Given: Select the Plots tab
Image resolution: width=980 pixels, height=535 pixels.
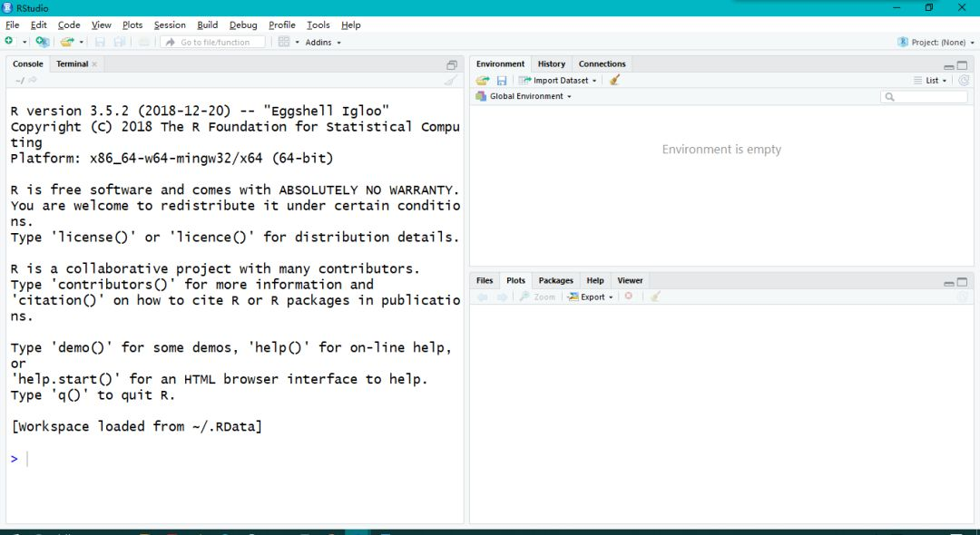Looking at the screenshot, I should [x=515, y=280].
